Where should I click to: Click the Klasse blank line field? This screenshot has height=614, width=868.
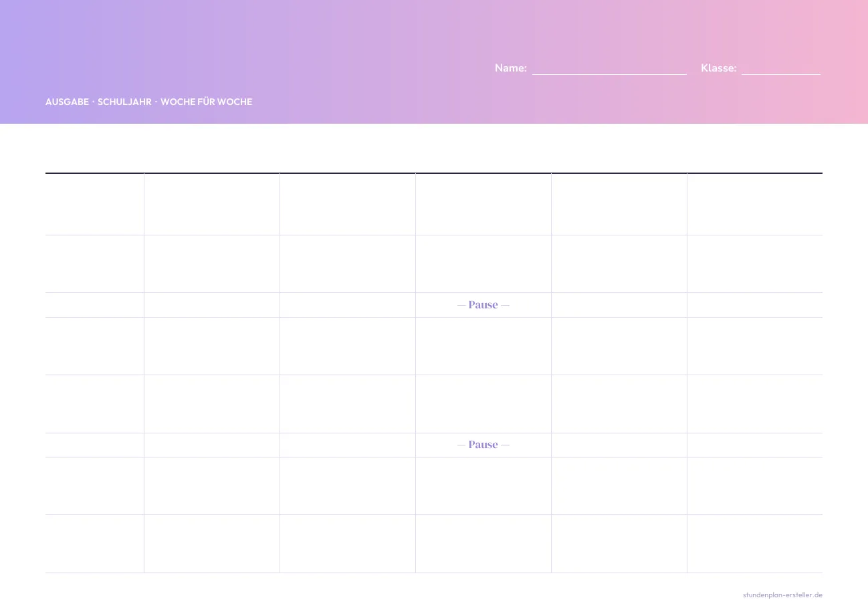(780, 68)
